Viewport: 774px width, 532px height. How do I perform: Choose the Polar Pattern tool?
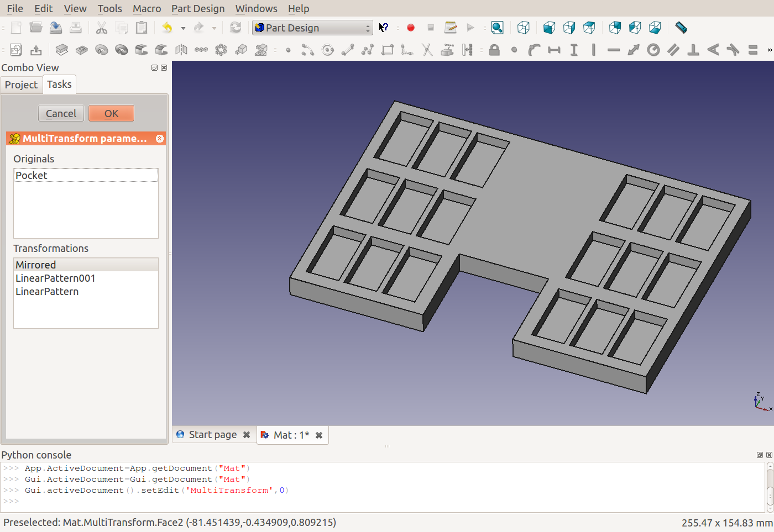point(221,50)
